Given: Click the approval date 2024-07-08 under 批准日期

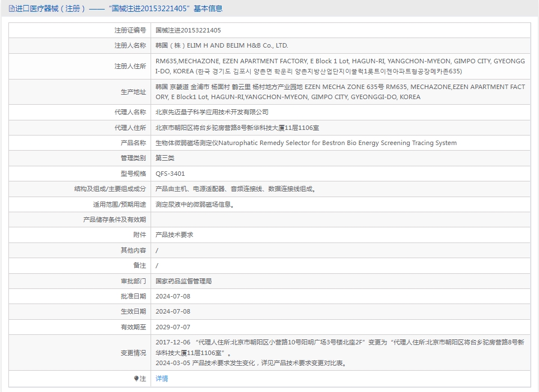Looking at the screenshot, I should (x=172, y=296).
